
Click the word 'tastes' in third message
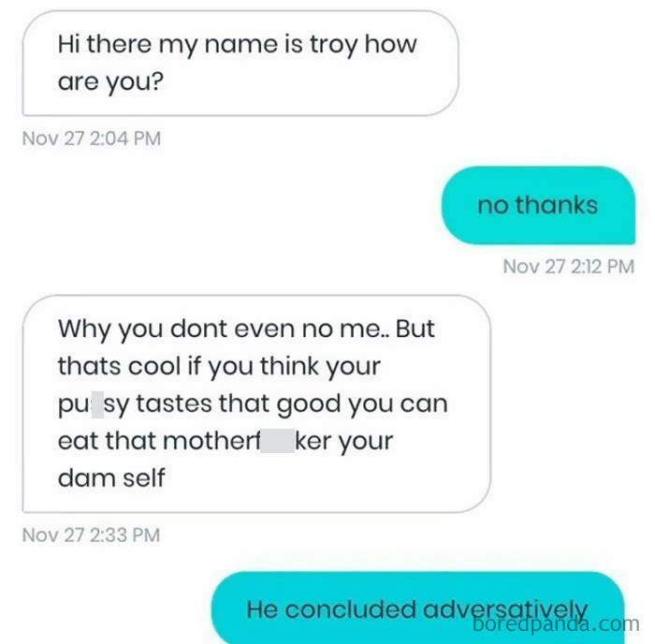(174, 404)
